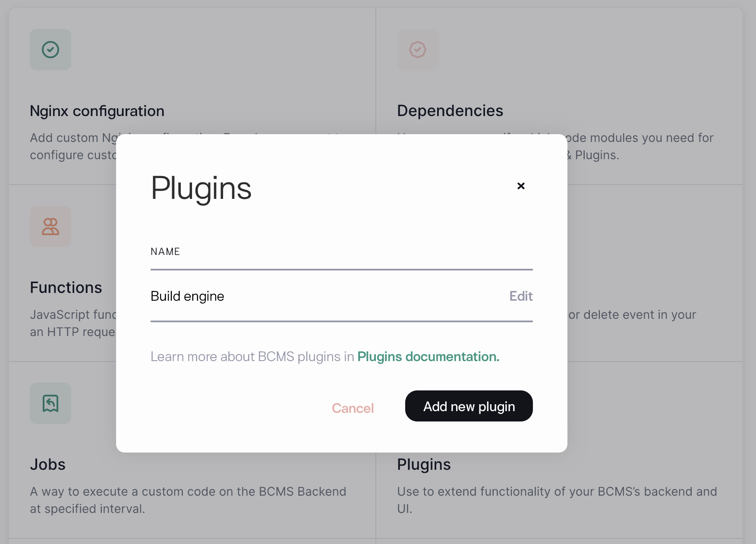Image resolution: width=756 pixels, height=544 pixels.
Task: Select the Dependencies card heading
Action: [x=450, y=111]
